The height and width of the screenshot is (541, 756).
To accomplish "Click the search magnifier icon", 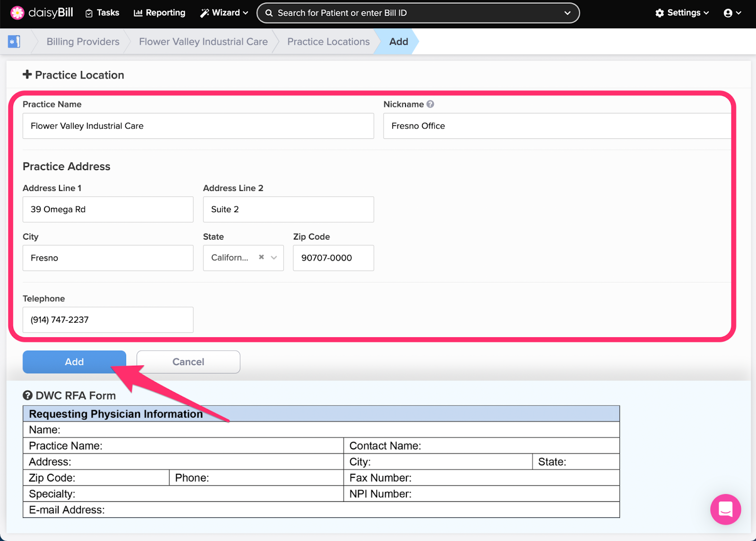I will pyautogui.click(x=269, y=13).
